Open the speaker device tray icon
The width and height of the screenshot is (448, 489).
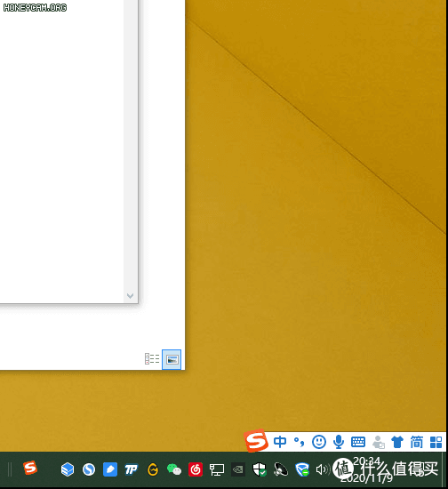(x=281, y=469)
